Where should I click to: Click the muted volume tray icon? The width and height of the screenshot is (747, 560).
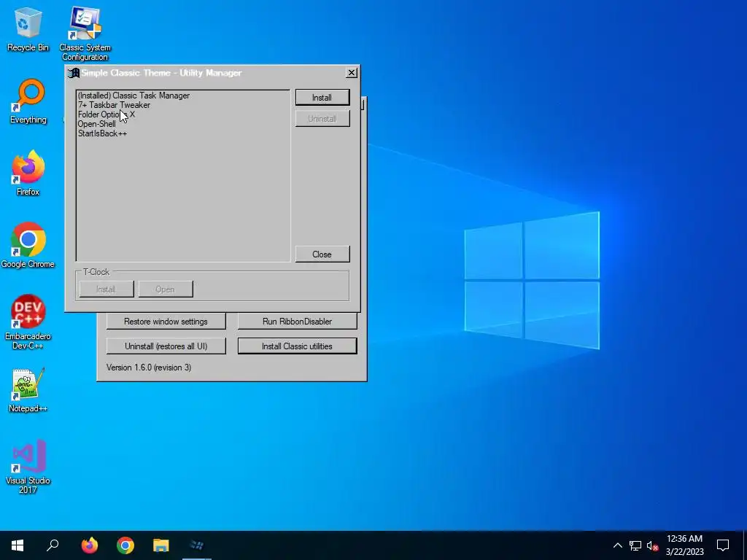[x=652, y=545]
